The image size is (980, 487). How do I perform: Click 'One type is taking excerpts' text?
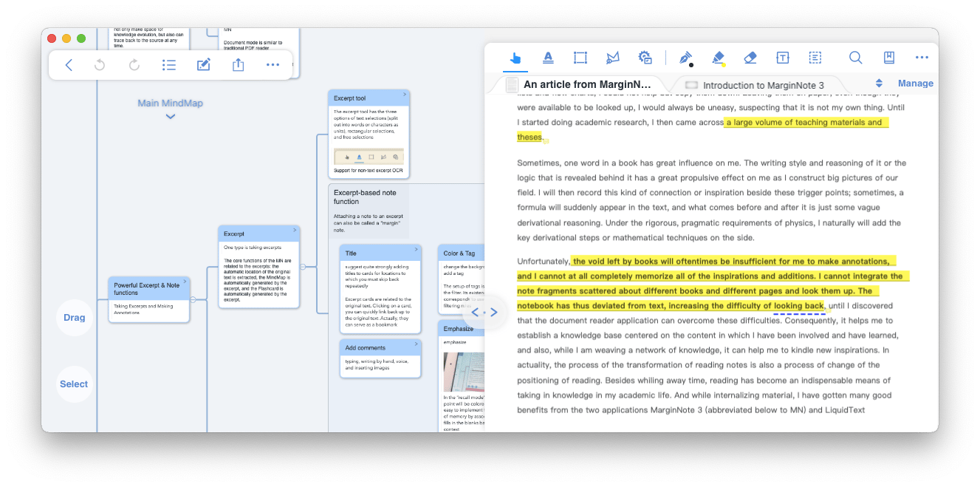(x=253, y=248)
